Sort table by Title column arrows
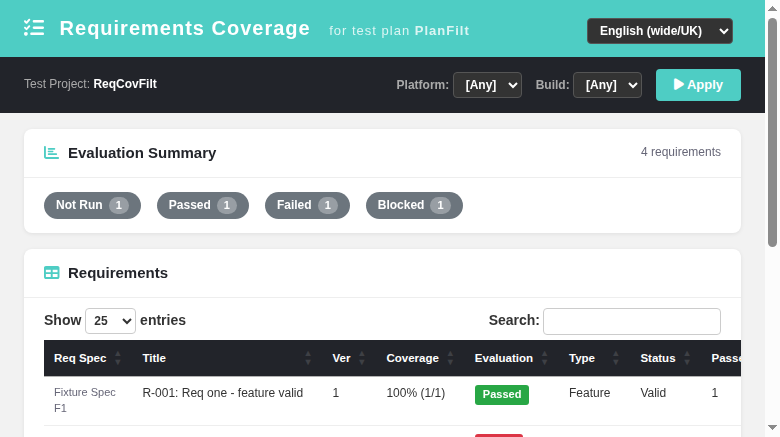The height and width of the screenshot is (437, 780). [308, 358]
